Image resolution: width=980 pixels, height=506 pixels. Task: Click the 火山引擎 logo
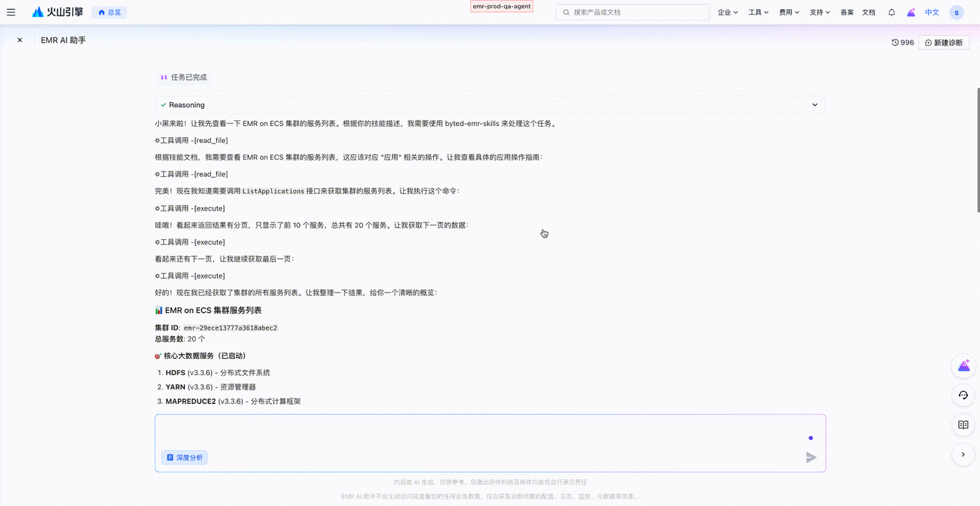click(57, 12)
